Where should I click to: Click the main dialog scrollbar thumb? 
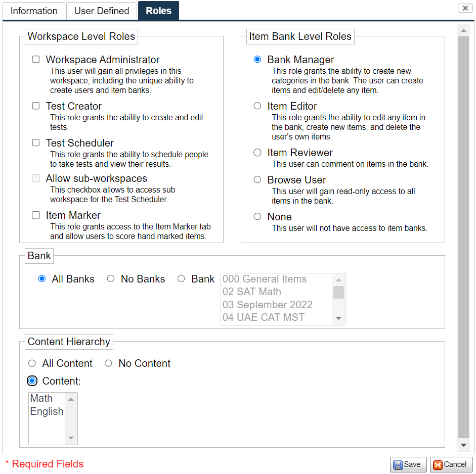point(463,238)
